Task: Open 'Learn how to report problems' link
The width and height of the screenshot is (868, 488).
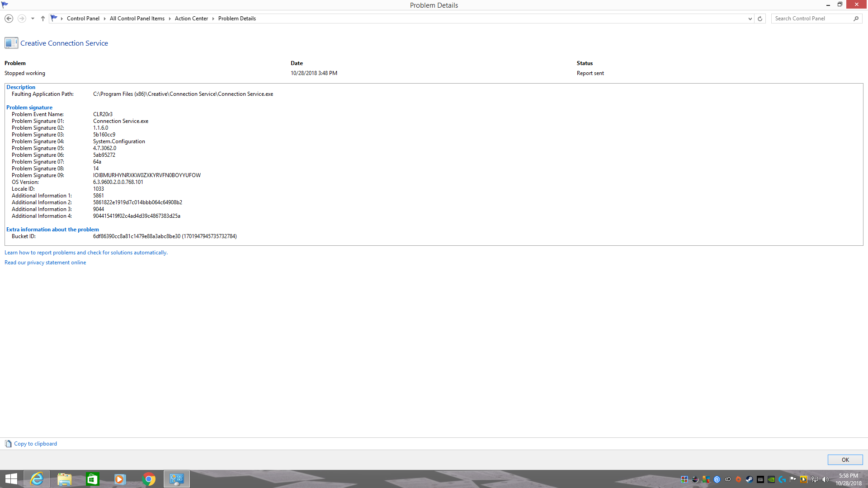Action: pos(86,253)
